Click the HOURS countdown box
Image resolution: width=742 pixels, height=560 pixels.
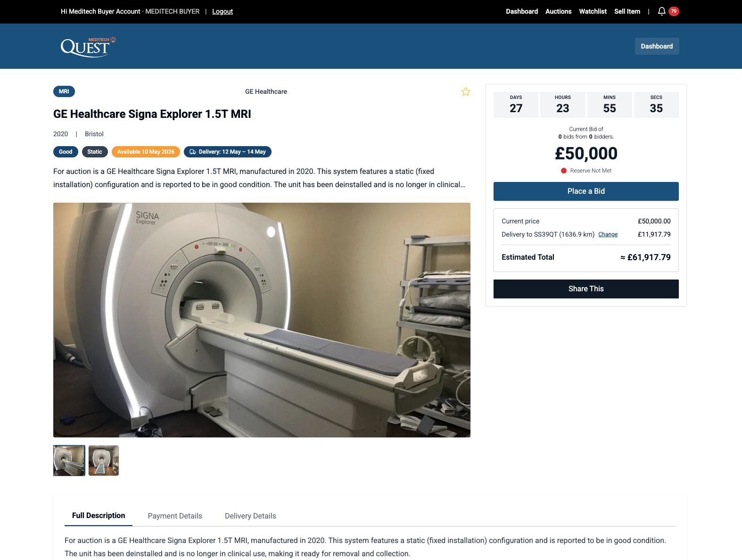(x=563, y=105)
